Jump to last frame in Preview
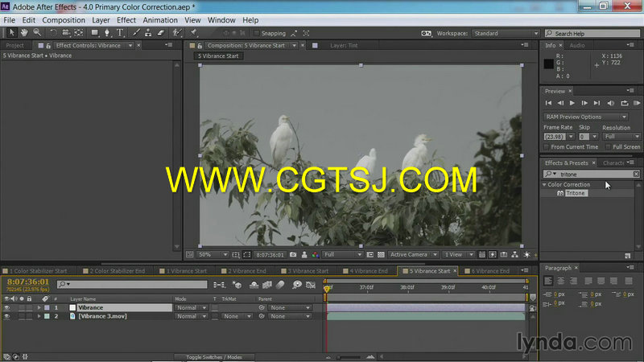The image size is (644, 362). (597, 103)
